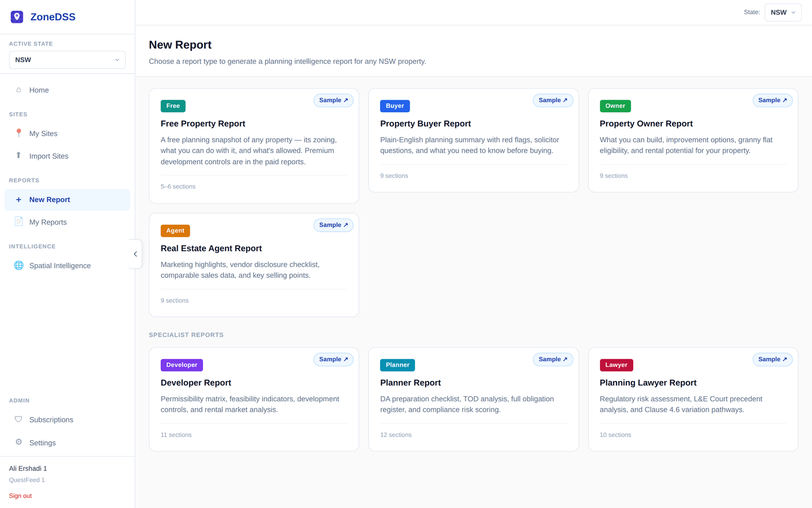Click the red Lawyer badge
Screen dimensions: 812x508
point(616,365)
